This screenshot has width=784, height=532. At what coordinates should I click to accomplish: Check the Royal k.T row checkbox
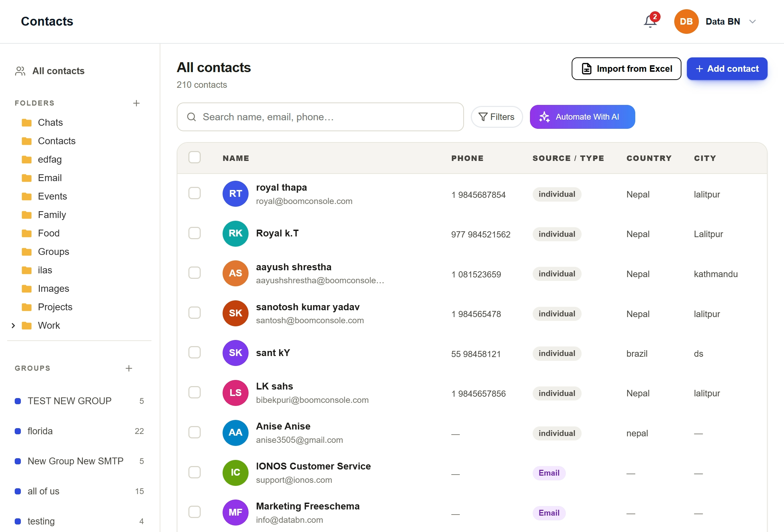195,233
